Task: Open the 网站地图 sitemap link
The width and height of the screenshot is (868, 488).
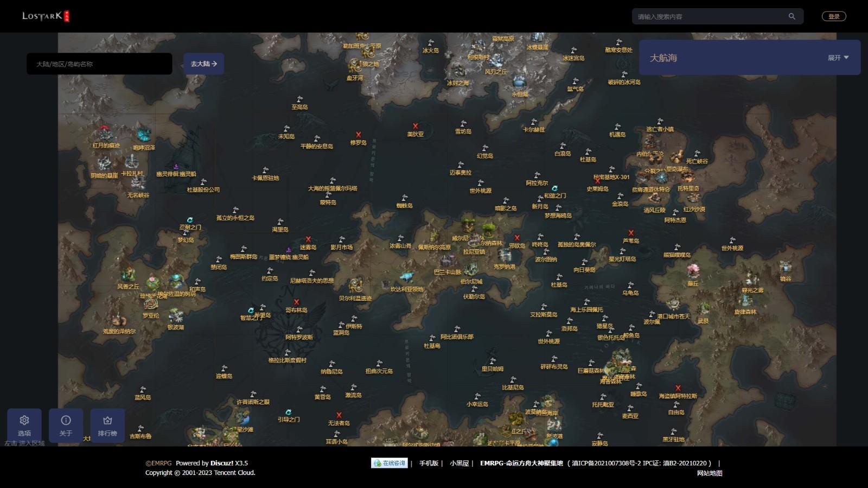Action: 710,473
